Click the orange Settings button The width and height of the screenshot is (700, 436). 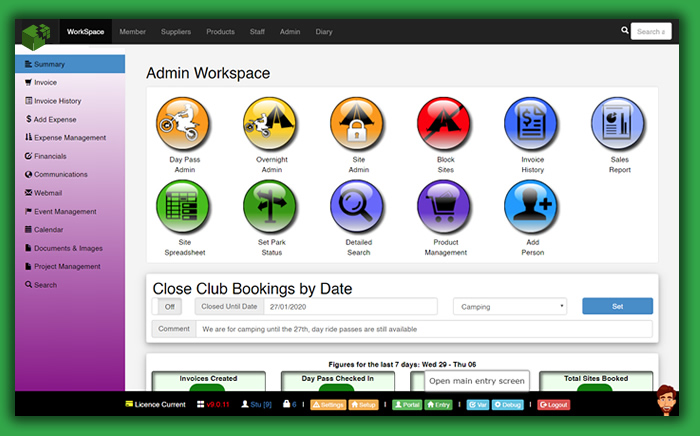coord(328,405)
